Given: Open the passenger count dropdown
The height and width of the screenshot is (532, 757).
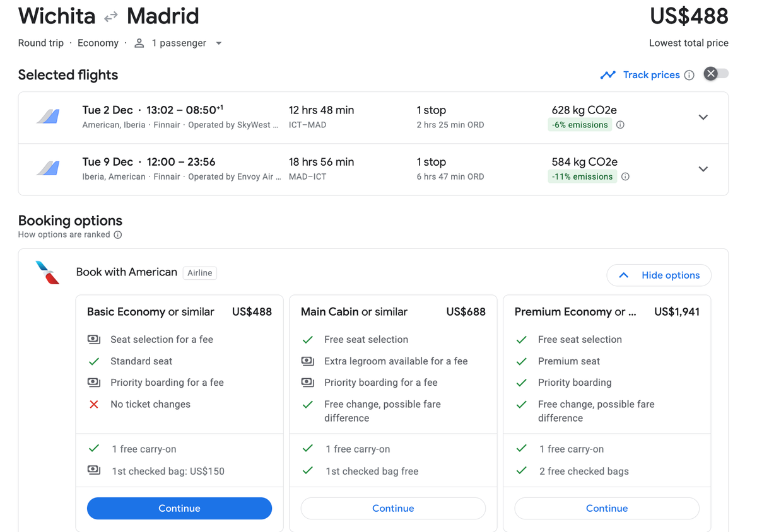Looking at the screenshot, I should 218,43.
